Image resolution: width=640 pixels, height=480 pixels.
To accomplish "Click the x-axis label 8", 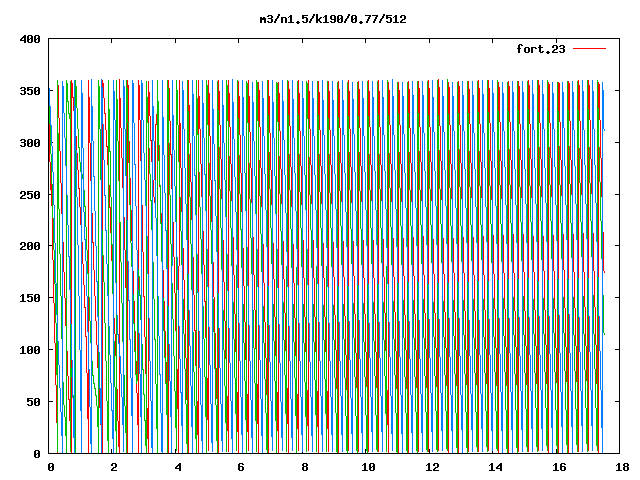I will pyautogui.click(x=304, y=467).
